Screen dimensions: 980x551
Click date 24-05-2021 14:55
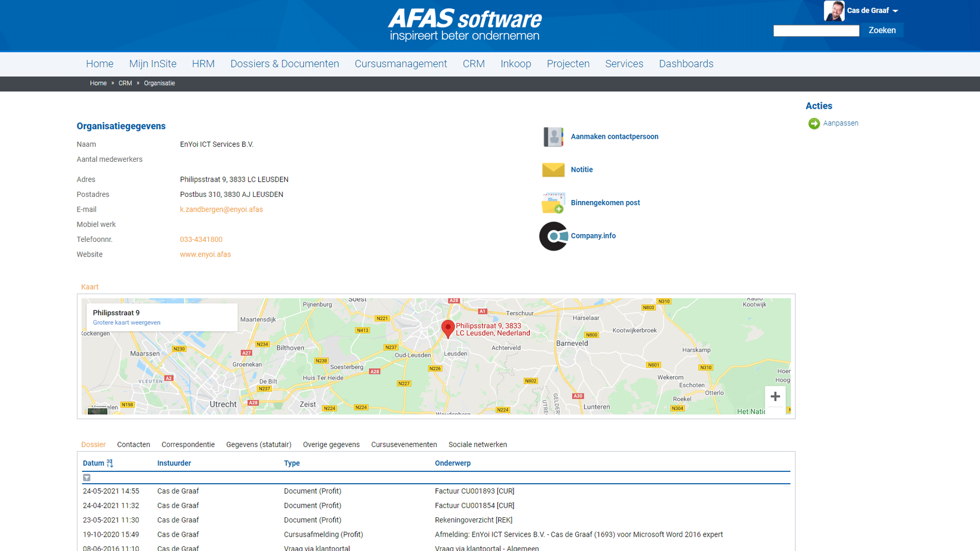(x=111, y=491)
